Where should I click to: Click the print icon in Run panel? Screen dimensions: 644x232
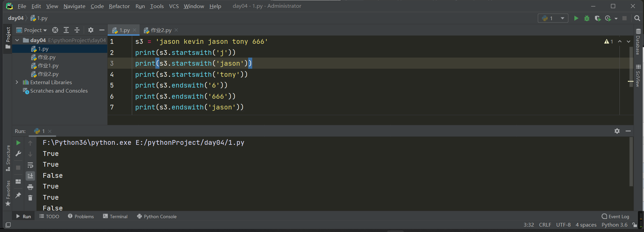(30, 187)
